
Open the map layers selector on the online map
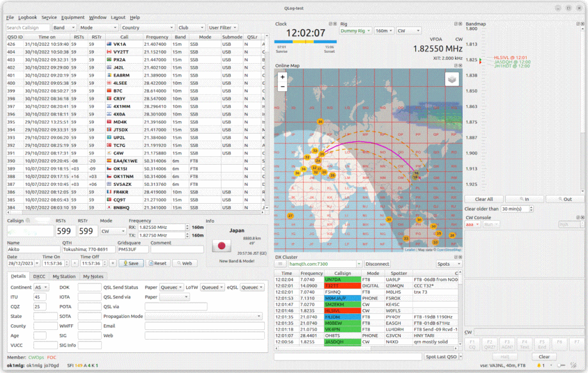[x=451, y=79]
